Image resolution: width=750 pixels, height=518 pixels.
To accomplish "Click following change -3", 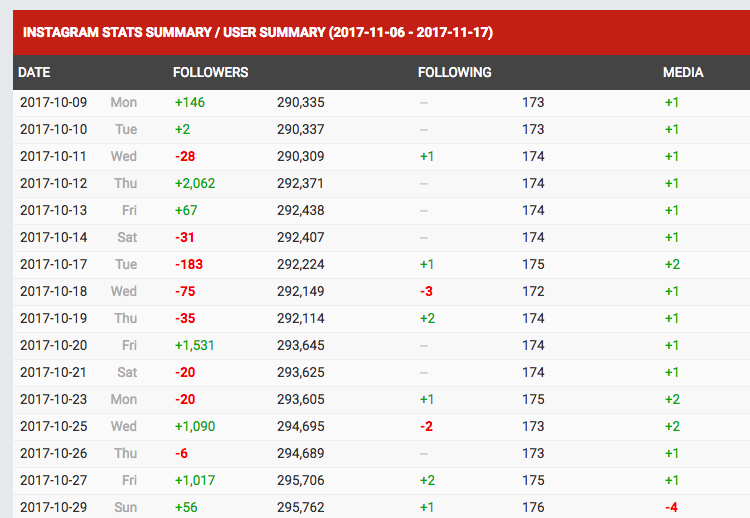I will click(427, 291).
